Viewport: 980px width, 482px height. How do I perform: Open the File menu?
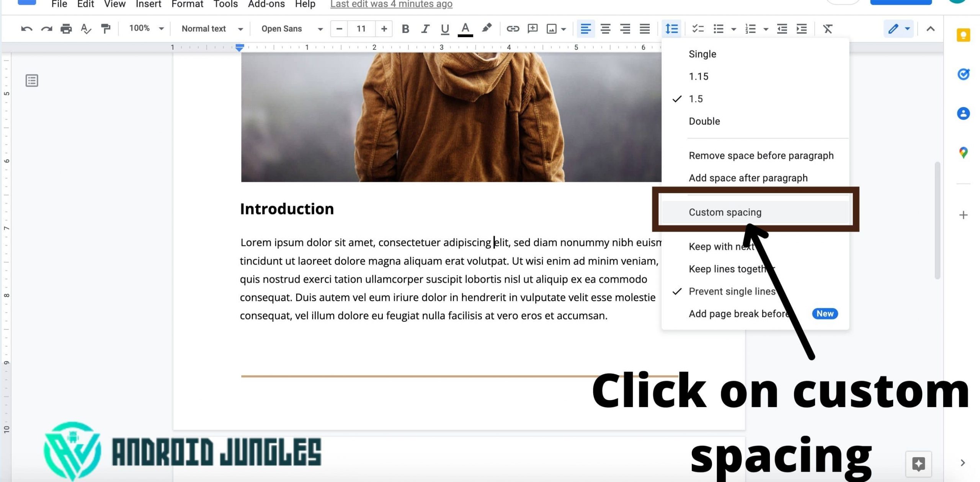pos(59,4)
